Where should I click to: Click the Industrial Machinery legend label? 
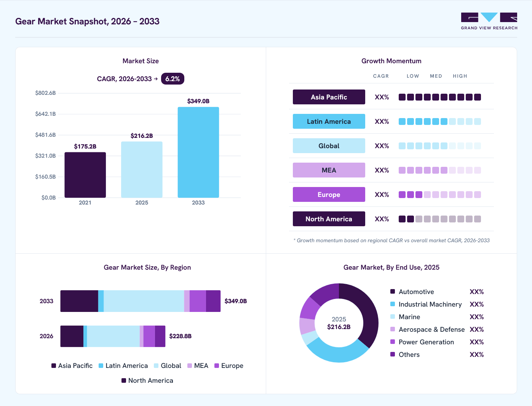[430, 304]
